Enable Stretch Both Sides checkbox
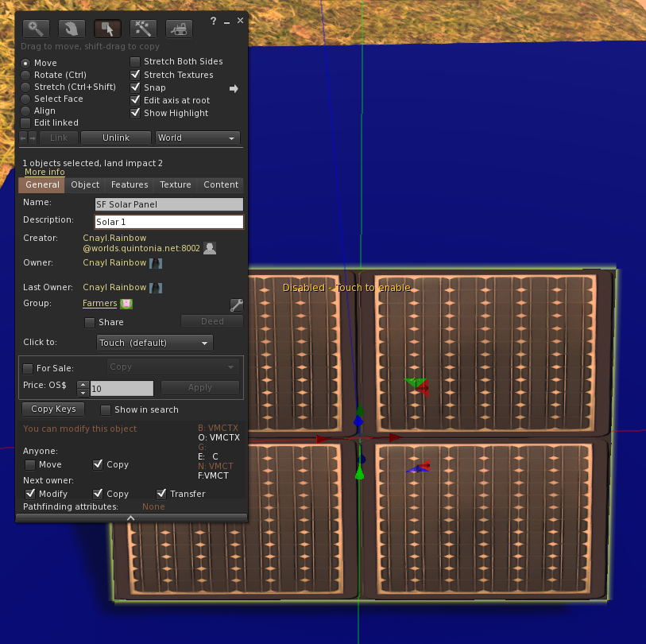The height and width of the screenshot is (644, 646). coord(135,62)
